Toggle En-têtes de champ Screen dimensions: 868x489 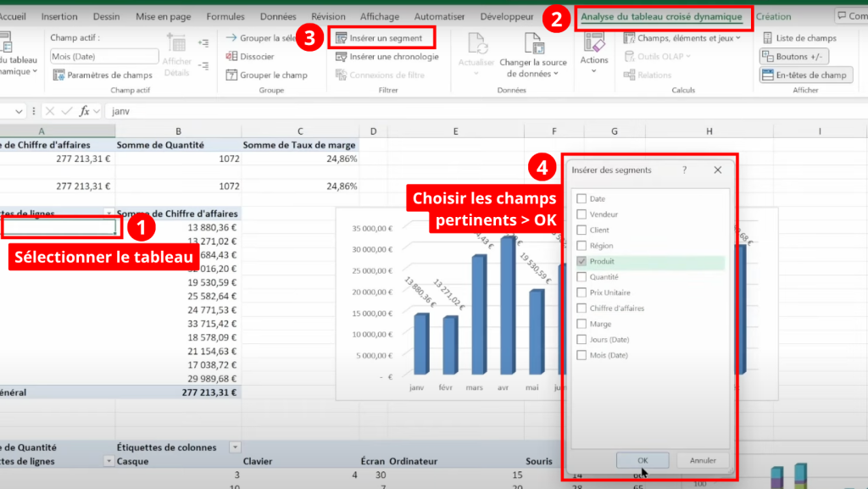(x=805, y=75)
